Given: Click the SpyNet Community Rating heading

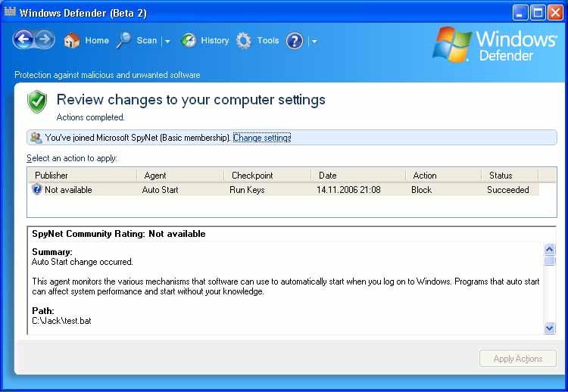Looking at the screenshot, I should click(x=118, y=234).
